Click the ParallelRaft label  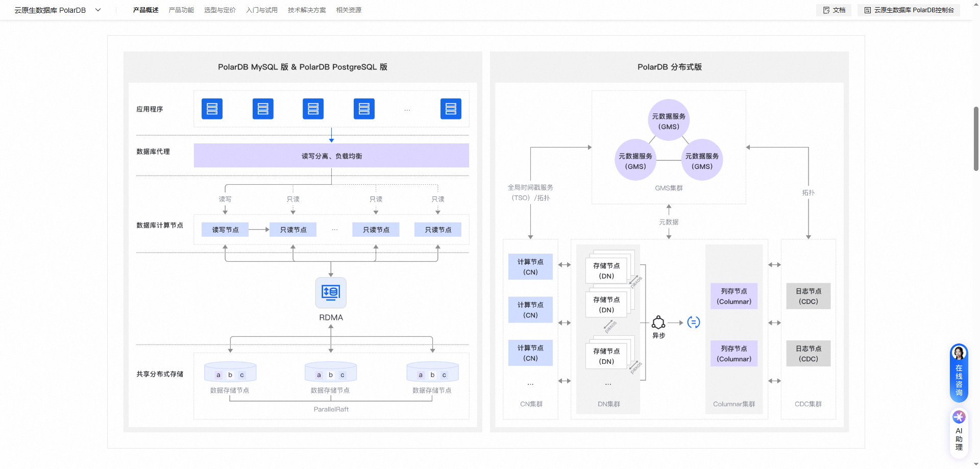coord(331,409)
